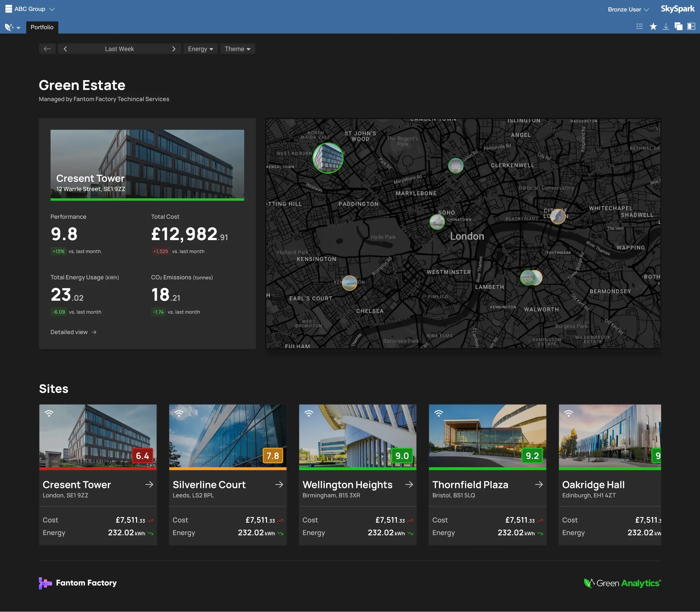Open Detailed view for Cresent Tower

[74, 332]
